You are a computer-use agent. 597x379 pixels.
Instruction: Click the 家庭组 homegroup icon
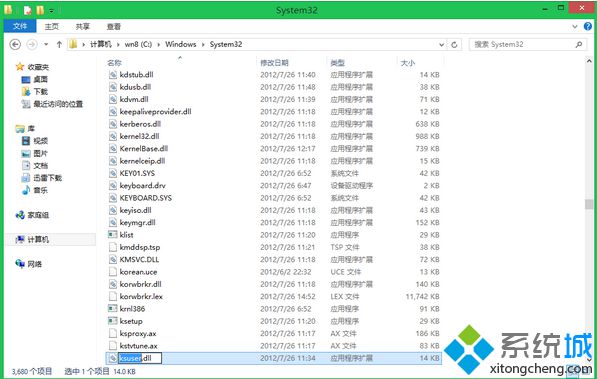pyautogui.click(x=20, y=215)
